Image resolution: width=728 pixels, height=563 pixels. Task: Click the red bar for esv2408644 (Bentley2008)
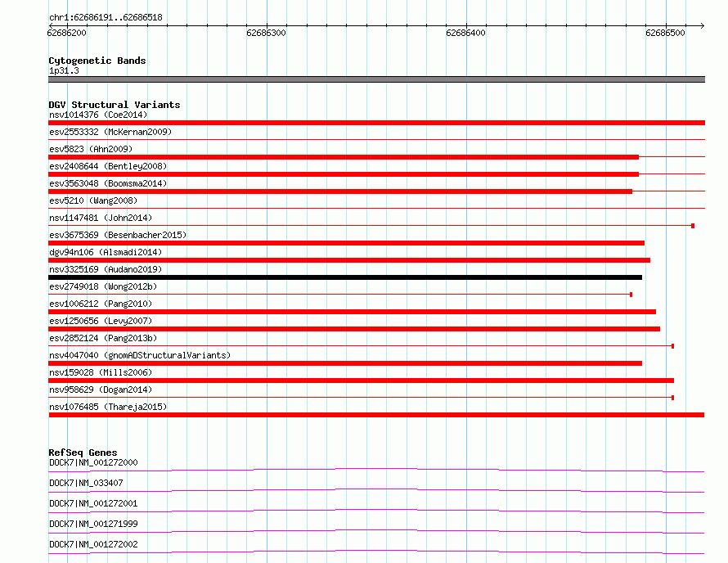coord(344,174)
